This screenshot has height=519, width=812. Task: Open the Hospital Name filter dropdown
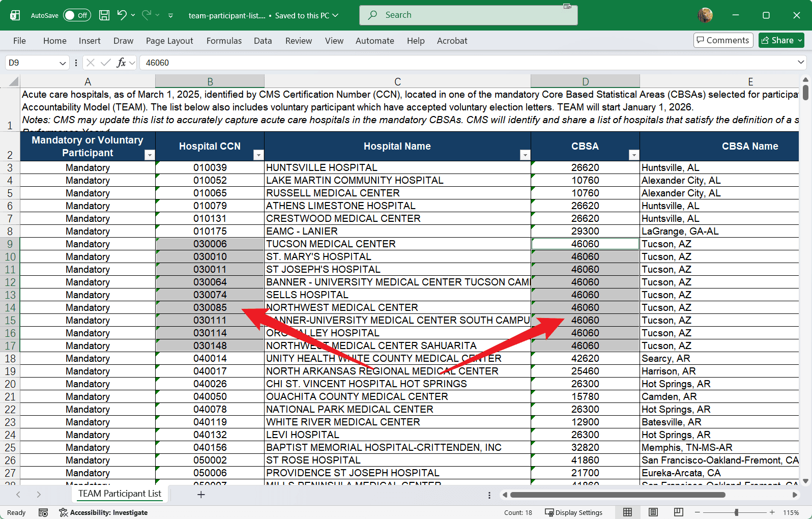[x=525, y=155]
